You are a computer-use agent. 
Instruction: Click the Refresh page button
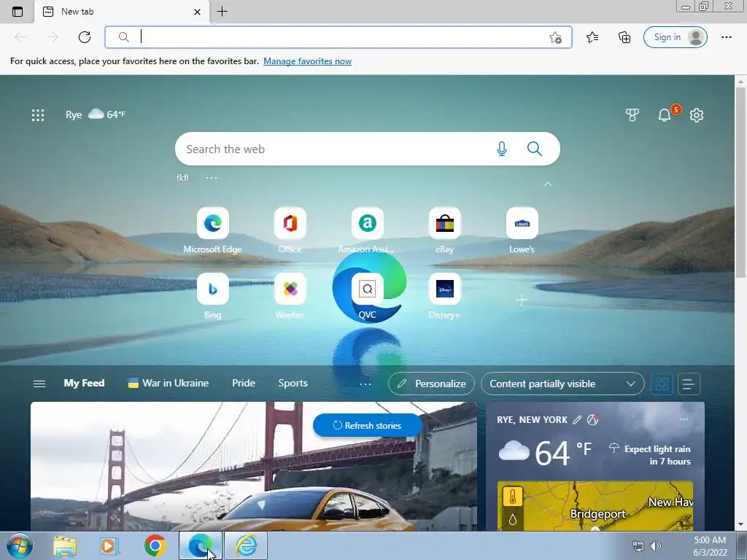85,37
